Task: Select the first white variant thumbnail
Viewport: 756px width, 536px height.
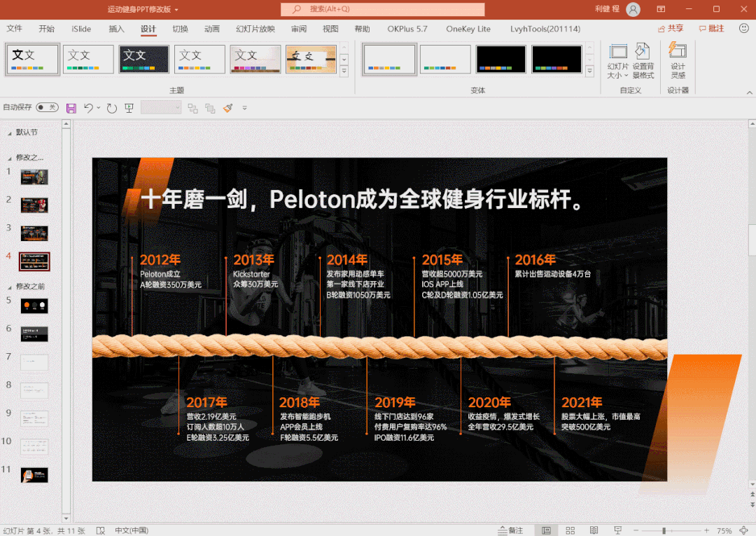Action: (x=389, y=60)
